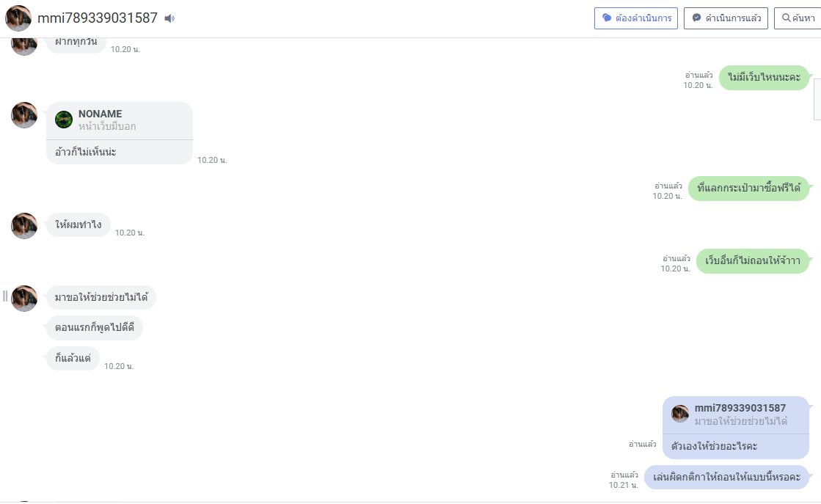Select sent message 'เล่นผิดกติกาให้ถอนให้แบบนี้หรอคะ'
This screenshot has height=504, width=821.
coord(727,478)
